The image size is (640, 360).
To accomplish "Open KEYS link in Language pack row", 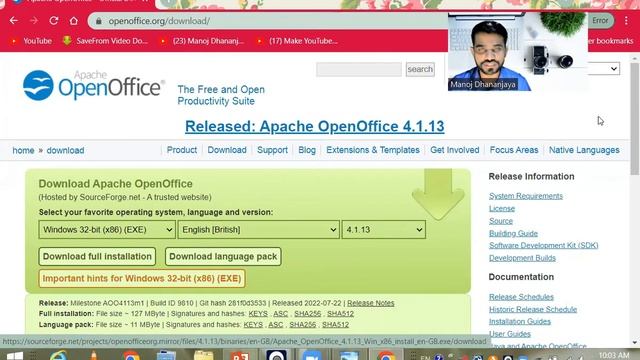I will (x=253, y=325).
